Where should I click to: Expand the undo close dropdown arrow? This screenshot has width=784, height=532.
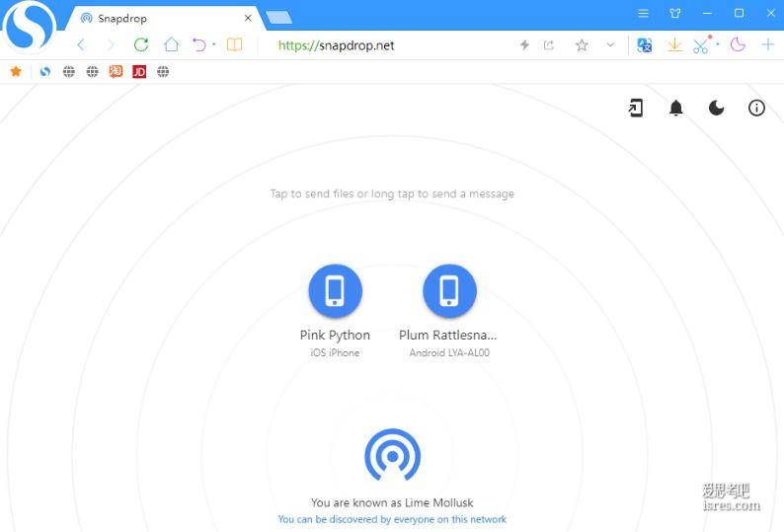coord(214,44)
